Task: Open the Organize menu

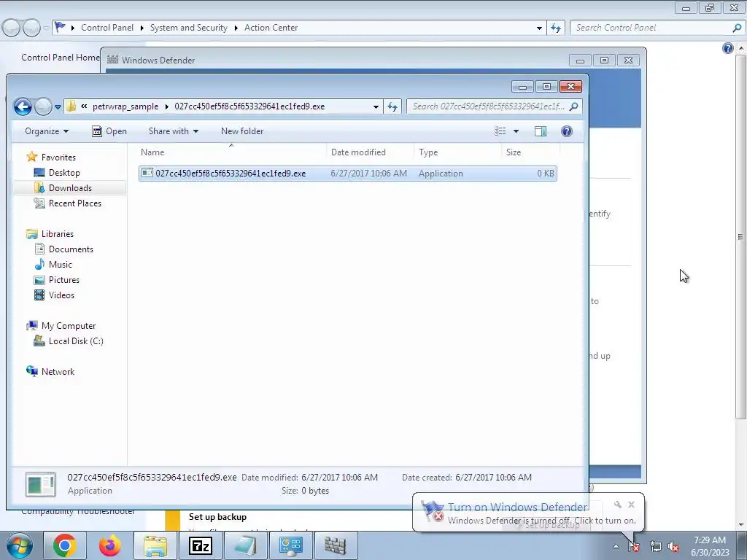Action: pos(47,131)
